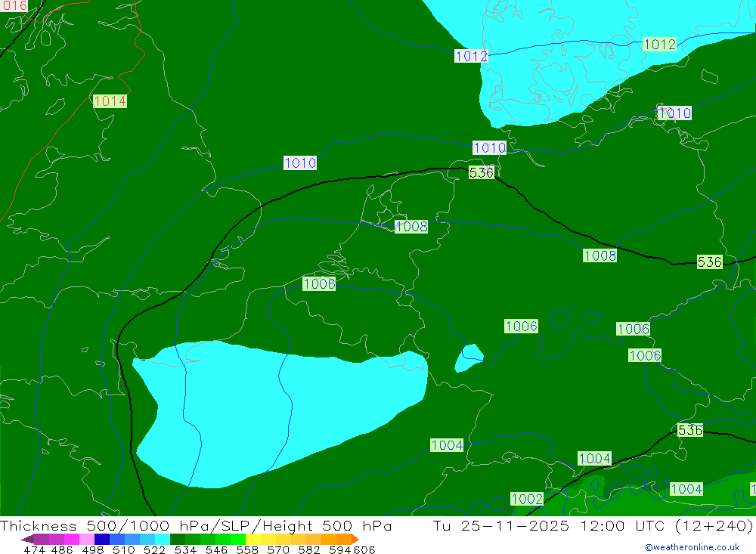Image resolution: width=756 pixels, height=554 pixels.
Task: Click the legend value 558
Action: tap(247, 549)
